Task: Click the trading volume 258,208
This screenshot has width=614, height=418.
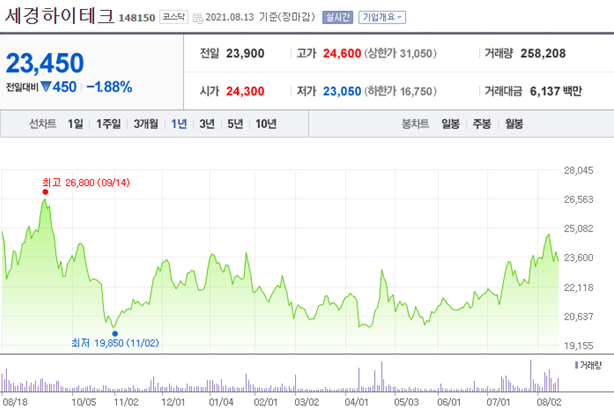Action: [543, 53]
